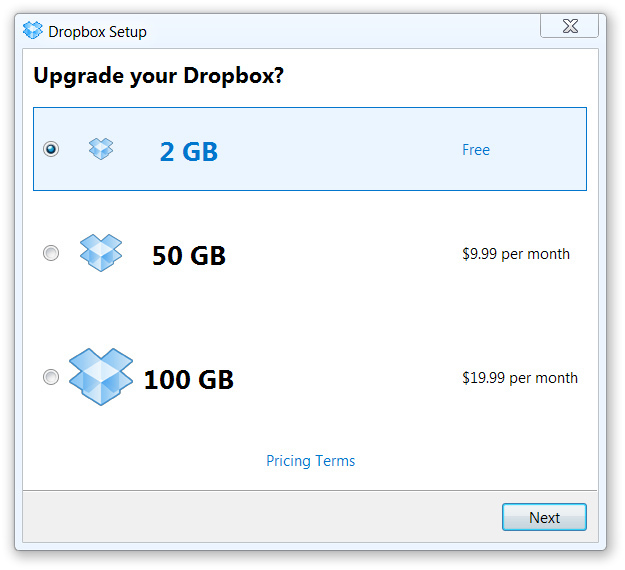Click the Dropbox Setup title bar text
Viewport: 625px width, 570px height.
click(x=97, y=32)
